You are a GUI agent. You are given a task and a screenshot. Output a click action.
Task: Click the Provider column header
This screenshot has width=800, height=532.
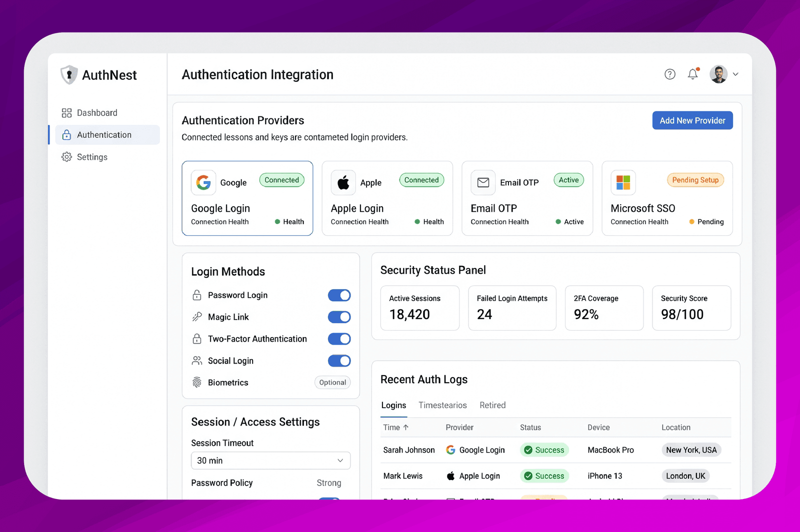pyautogui.click(x=459, y=428)
